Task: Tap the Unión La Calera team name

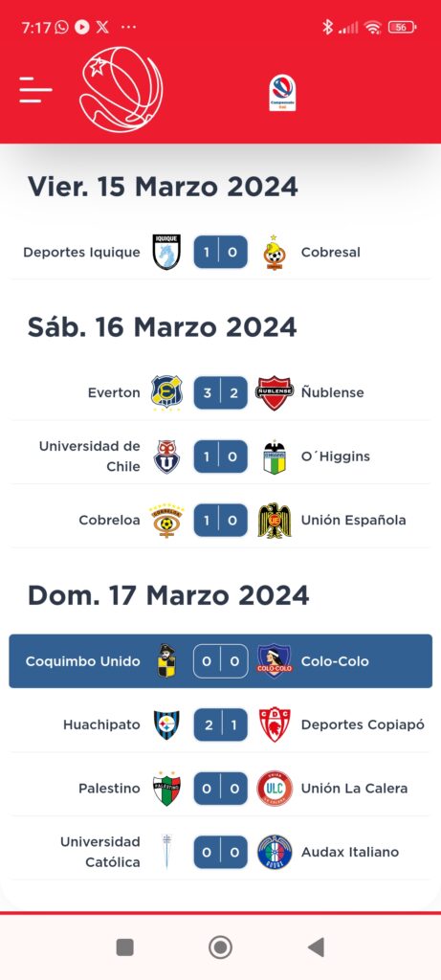Action: [354, 789]
